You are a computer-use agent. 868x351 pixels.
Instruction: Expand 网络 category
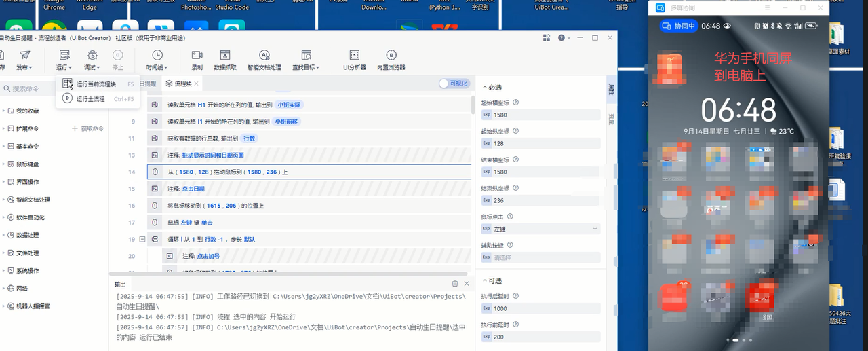coord(3,288)
